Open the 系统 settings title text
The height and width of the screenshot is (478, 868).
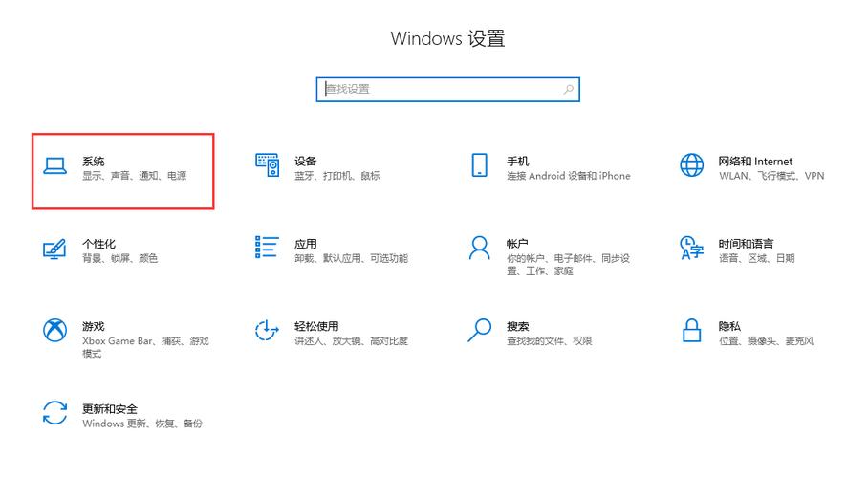coord(93,162)
